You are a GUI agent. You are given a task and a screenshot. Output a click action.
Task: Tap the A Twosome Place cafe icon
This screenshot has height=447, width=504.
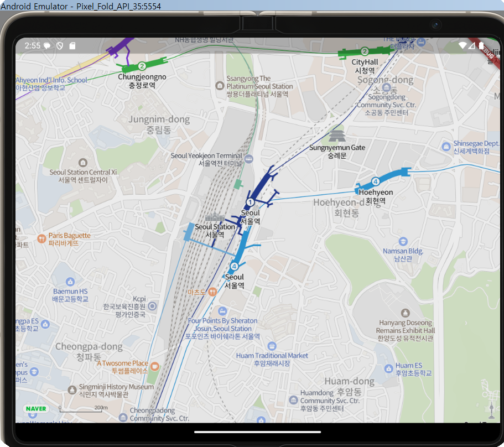point(155,366)
